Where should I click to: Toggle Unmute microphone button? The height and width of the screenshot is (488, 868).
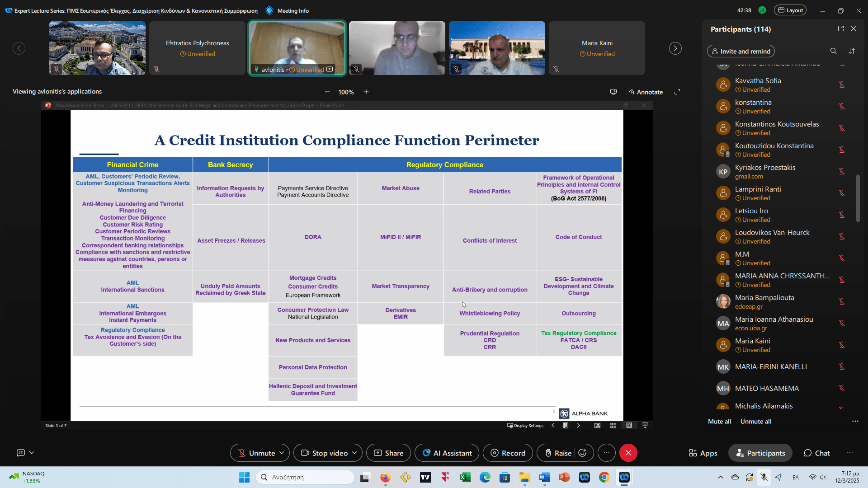[x=256, y=453]
